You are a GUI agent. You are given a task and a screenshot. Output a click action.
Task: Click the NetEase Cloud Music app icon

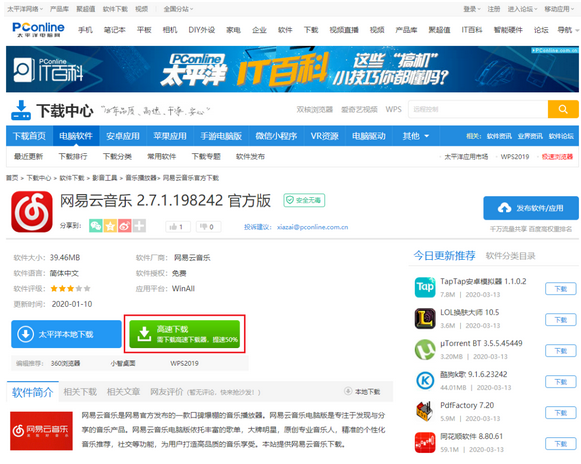32,212
